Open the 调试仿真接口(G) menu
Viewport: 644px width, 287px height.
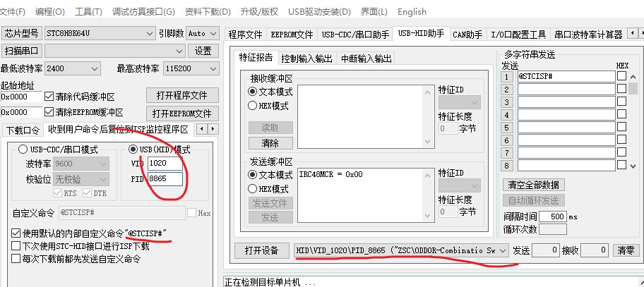[143, 12]
